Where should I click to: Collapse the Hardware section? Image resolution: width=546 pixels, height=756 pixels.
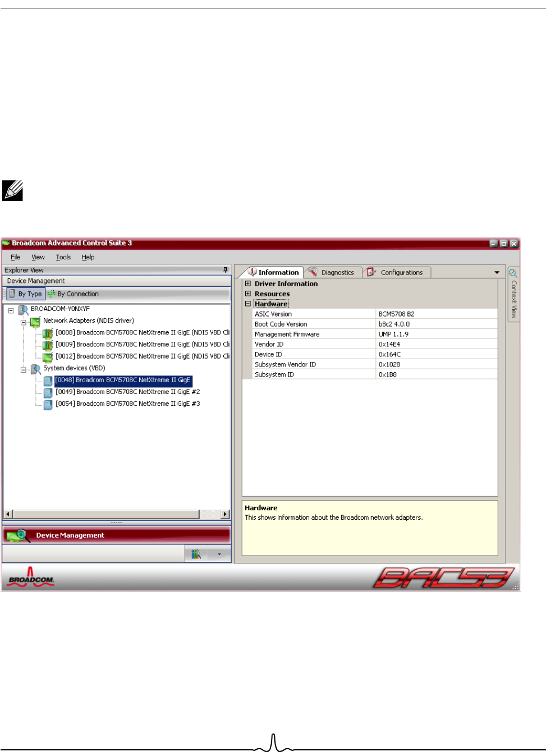point(248,304)
